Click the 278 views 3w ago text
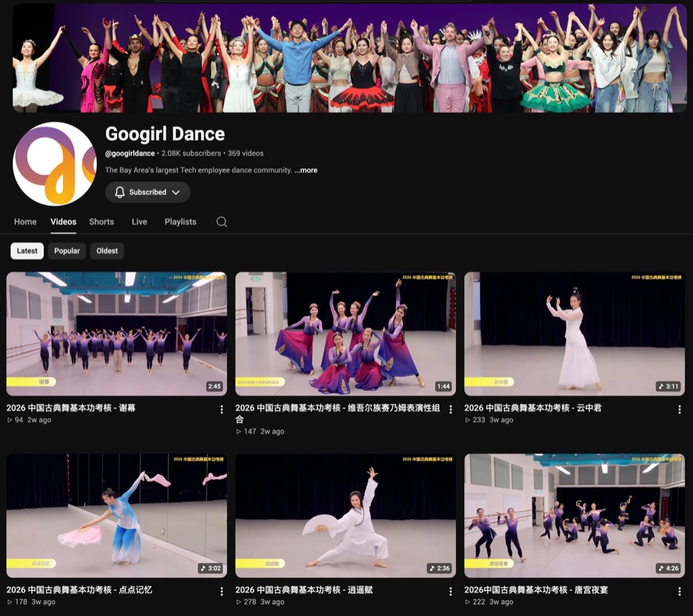Screen dimensions: 693x616 [x=260, y=602]
